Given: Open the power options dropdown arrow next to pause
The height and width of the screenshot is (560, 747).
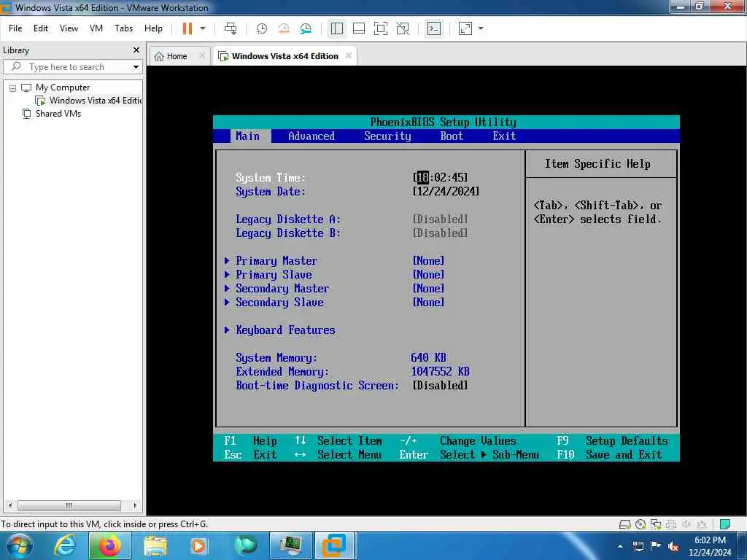Looking at the screenshot, I should coord(203,28).
